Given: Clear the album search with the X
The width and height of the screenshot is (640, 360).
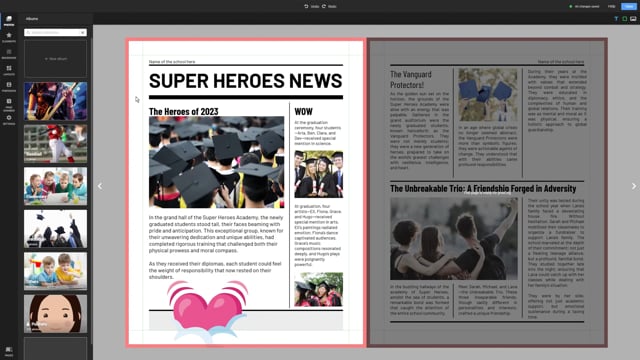Looking at the screenshot, I should coord(83,32).
